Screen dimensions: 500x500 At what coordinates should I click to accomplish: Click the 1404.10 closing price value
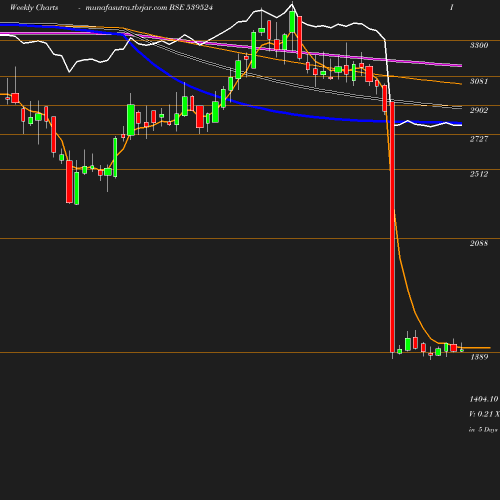pos(484,399)
